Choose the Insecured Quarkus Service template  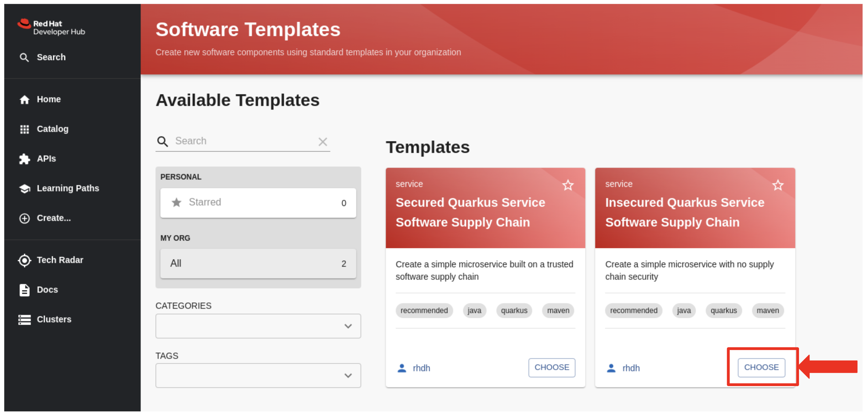pyautogui.click(x=761, y=367)
